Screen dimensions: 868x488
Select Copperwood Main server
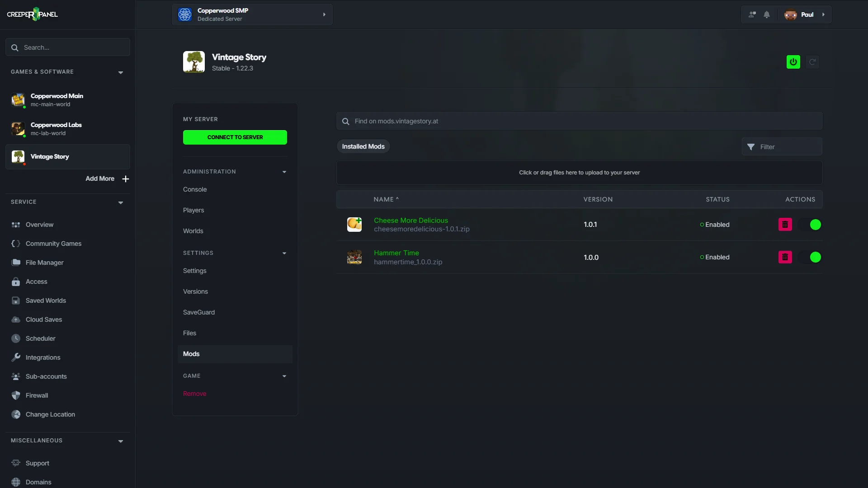[x=68, y=100]
